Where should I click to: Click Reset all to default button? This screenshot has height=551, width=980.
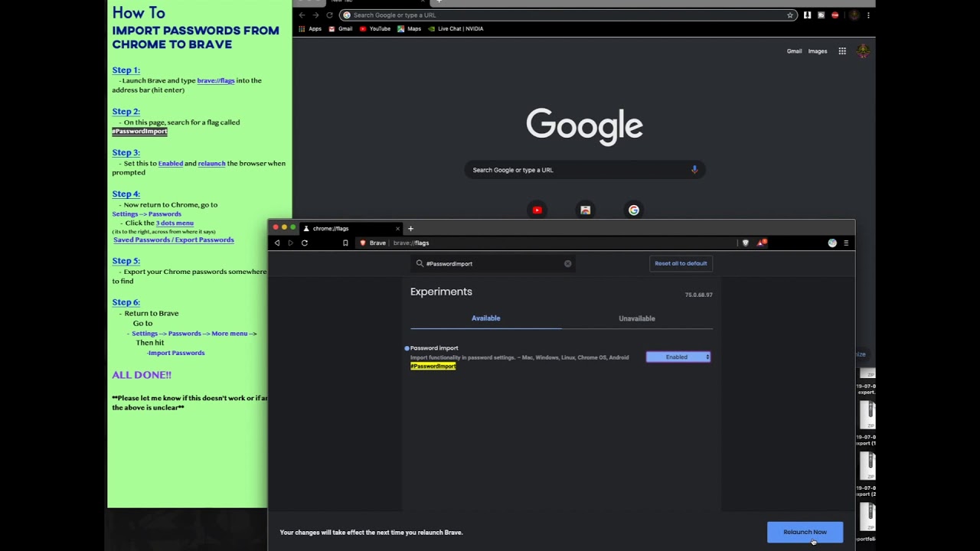tap(681, 263)
